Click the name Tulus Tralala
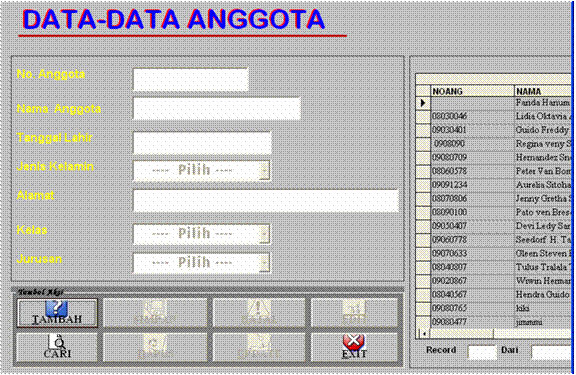 pos(541,267)
